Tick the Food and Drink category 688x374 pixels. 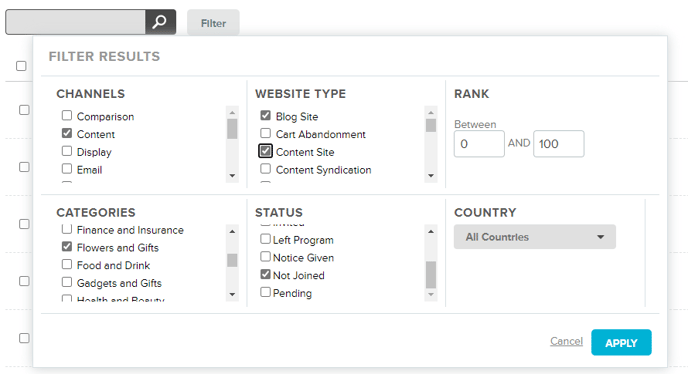tap(67, 264)
